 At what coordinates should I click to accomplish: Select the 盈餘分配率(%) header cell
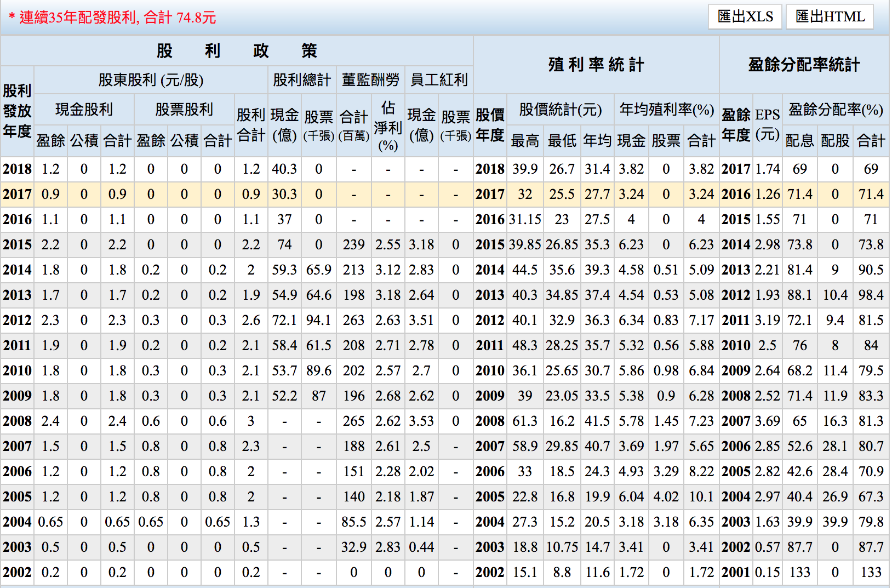pyautogui.click(x=835, y=110)
